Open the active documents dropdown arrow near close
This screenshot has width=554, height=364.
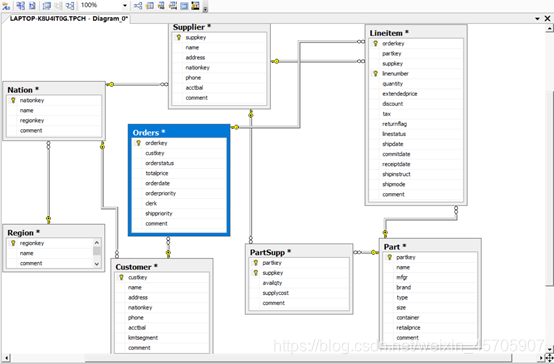point(537,18)
